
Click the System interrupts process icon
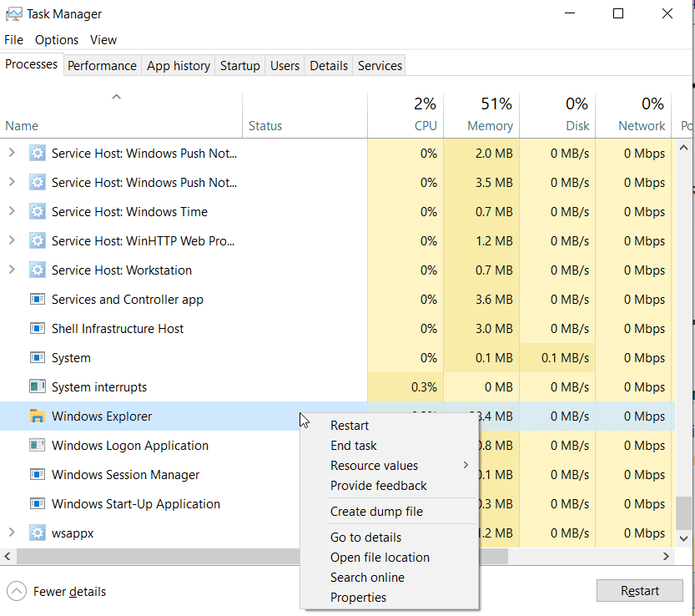pos(38,386)
